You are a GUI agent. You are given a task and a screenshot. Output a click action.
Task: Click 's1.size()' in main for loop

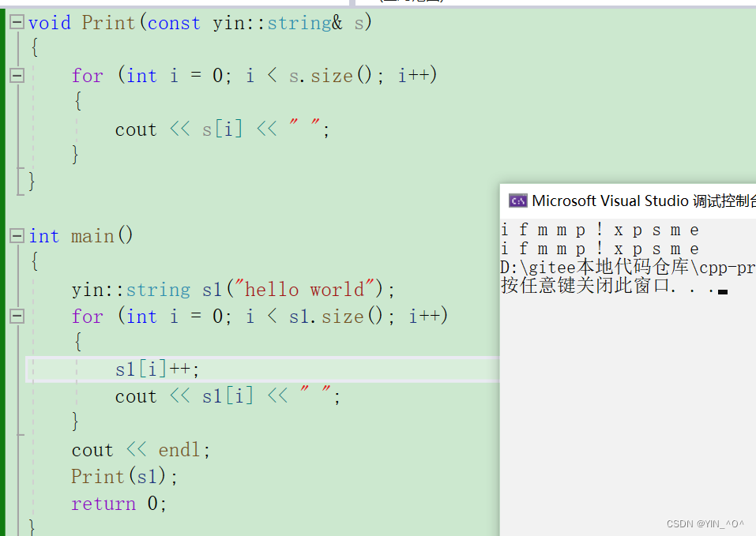pyautogui.click(x=336, y=317)
